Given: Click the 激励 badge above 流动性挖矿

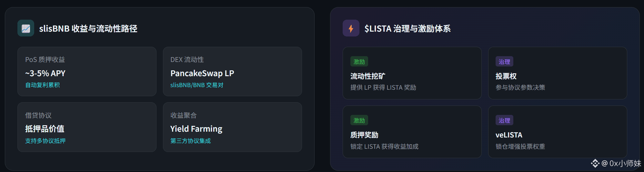Looking at the screenshot, I should coord(359,62).
